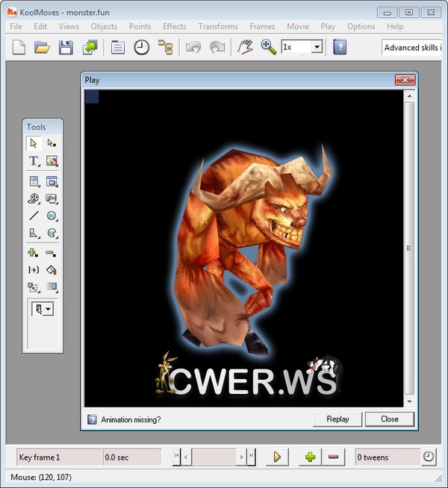The height and width of the screenshot is (488, 448).
Task: Click the 0 tweens field
Action: click(388, 457)
